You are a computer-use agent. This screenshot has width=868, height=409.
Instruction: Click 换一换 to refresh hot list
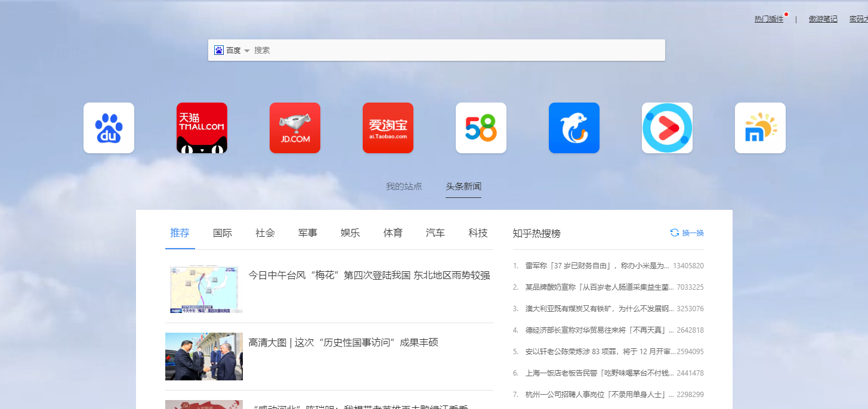pyautogui.click(x=693, y=233)
